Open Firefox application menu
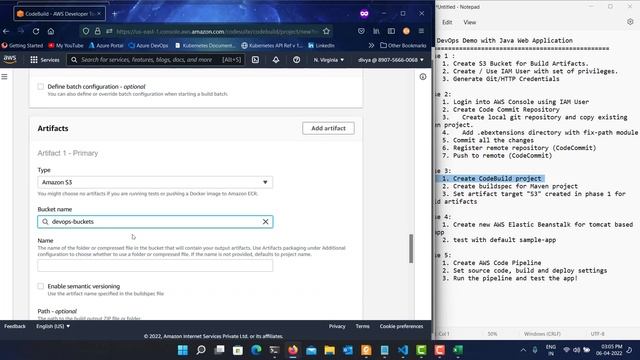Image resolution: width=640 pixels, height=360 pixels. pos(421,31)
